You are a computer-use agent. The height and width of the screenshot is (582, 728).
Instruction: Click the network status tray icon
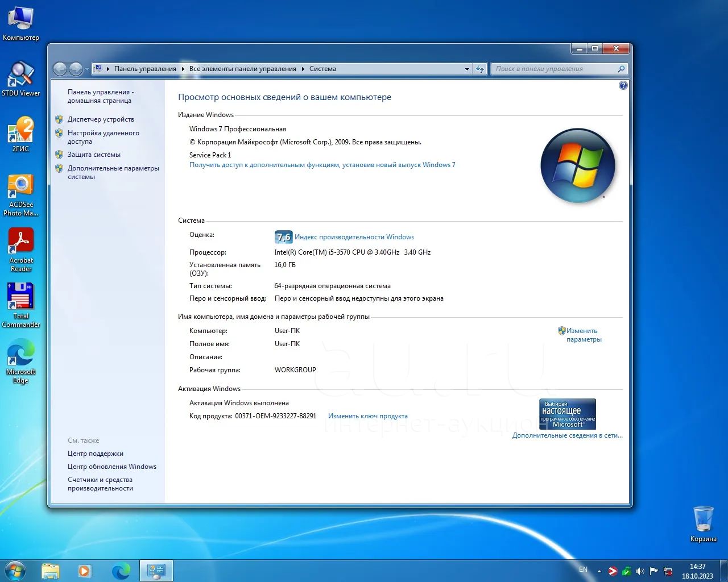pyautogui.click(x=668, y=571)
